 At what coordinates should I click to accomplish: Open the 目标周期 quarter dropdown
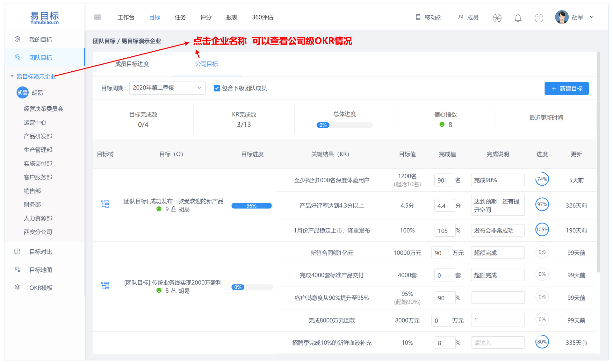(167, 88)
